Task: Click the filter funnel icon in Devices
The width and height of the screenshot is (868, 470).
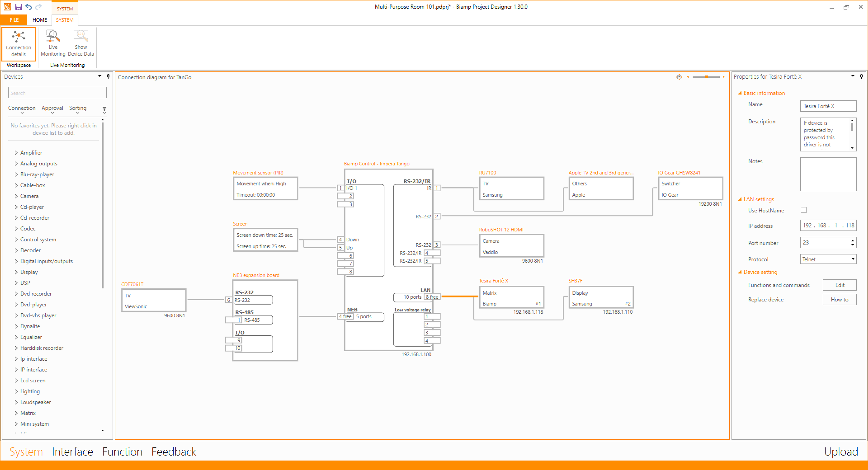Action: (x=104, y=109)
